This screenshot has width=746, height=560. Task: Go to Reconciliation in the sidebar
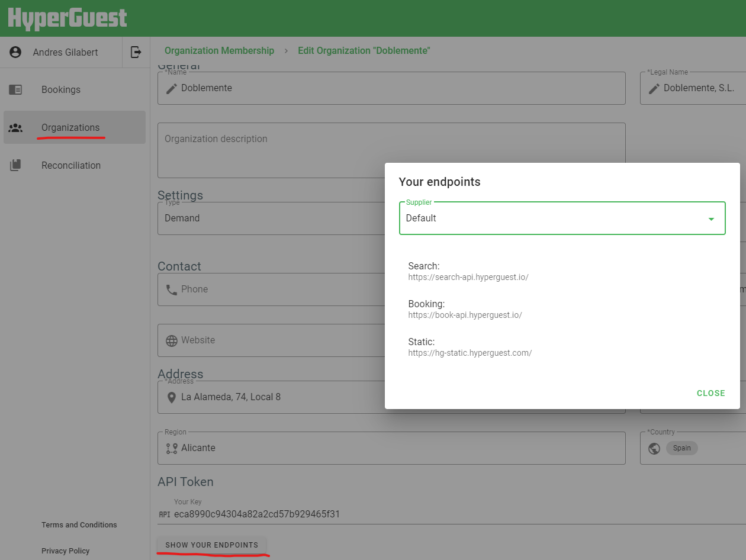coord(75,166)
